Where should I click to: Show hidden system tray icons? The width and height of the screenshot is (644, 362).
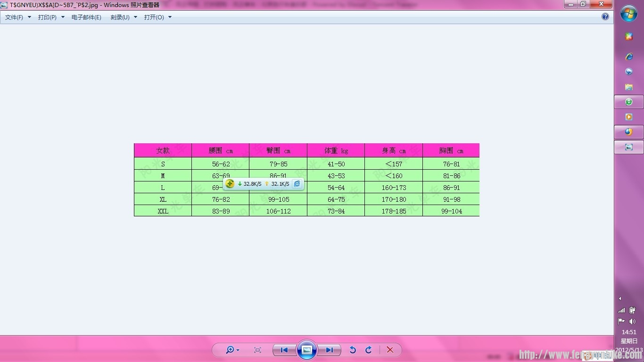point(620,298)
